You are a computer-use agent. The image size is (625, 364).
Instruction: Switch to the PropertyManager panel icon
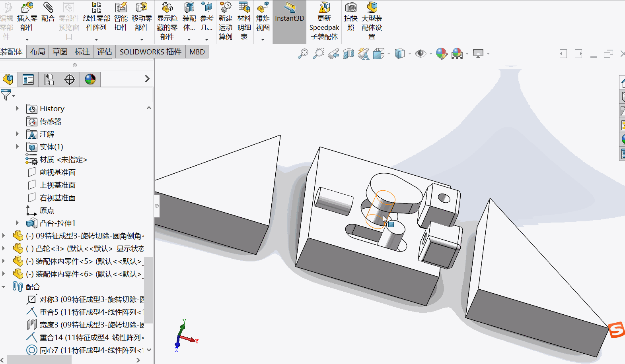pyautogui.click(x=28, y=79)
